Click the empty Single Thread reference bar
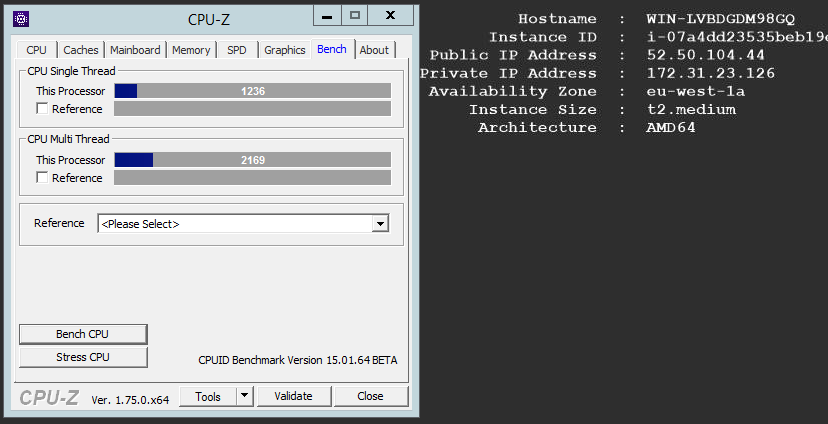828x424 pixels. point(252,109)
